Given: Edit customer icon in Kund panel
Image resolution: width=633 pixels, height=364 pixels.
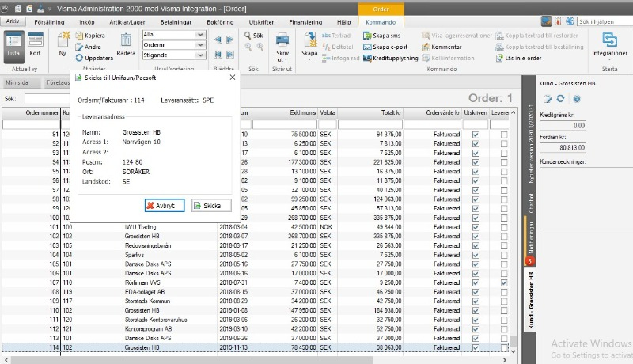Looking at the screenshot, I should 548,99.
